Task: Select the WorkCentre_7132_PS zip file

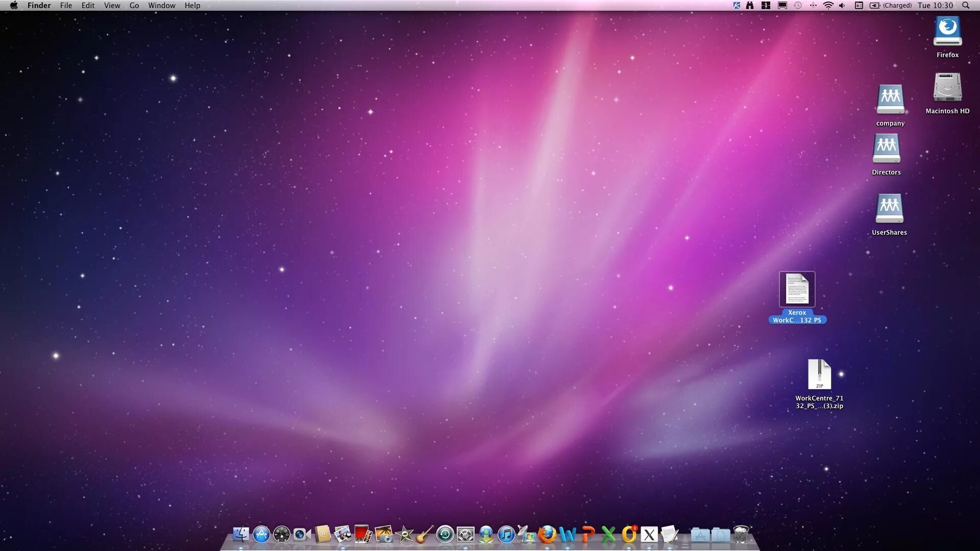Action: 819,375
